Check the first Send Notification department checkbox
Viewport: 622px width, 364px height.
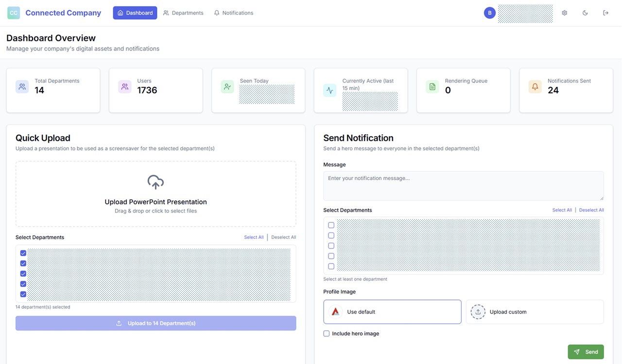click(331, 225)
